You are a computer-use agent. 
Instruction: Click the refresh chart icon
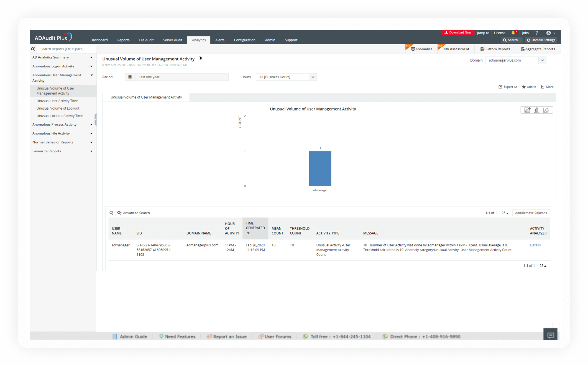click(x=546, y=110)
